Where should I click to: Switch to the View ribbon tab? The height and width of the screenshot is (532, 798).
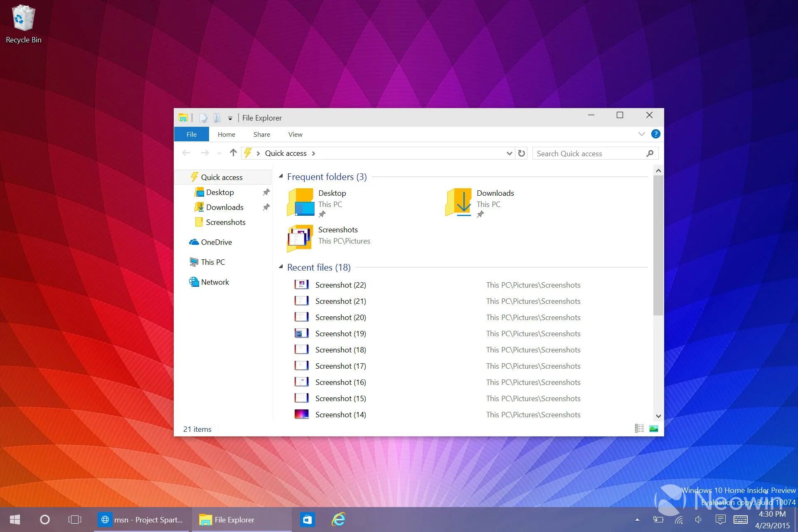click(295, 134)
